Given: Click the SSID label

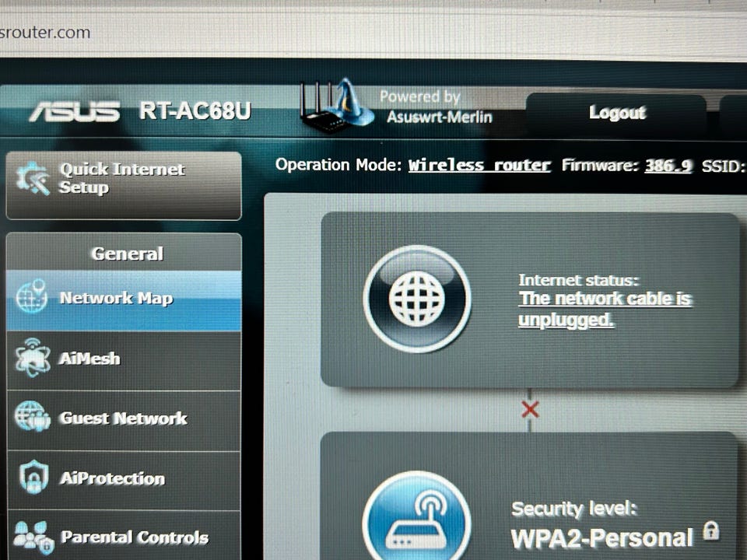Looking at the screenshot, I should pyautogui.click(x=723, y=166).
